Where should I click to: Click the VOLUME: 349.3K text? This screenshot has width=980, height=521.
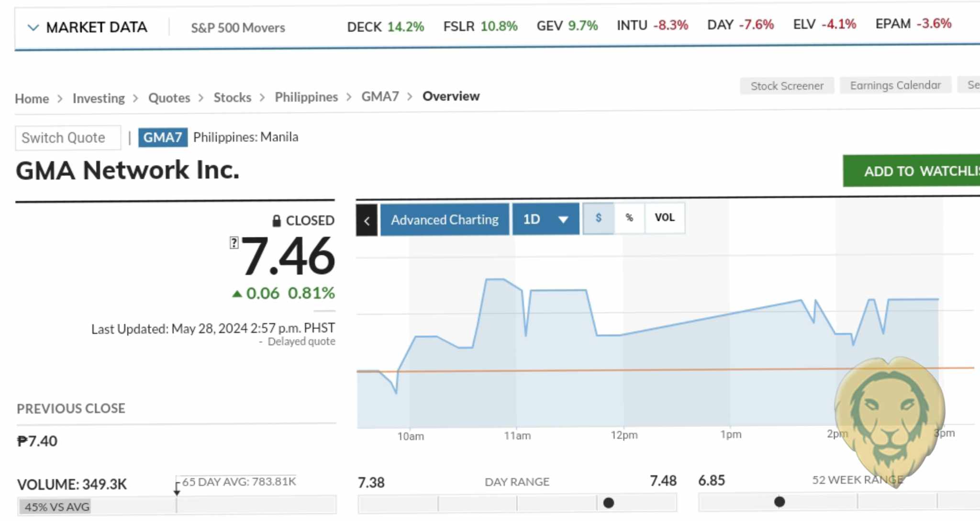[x=72, y=485]
